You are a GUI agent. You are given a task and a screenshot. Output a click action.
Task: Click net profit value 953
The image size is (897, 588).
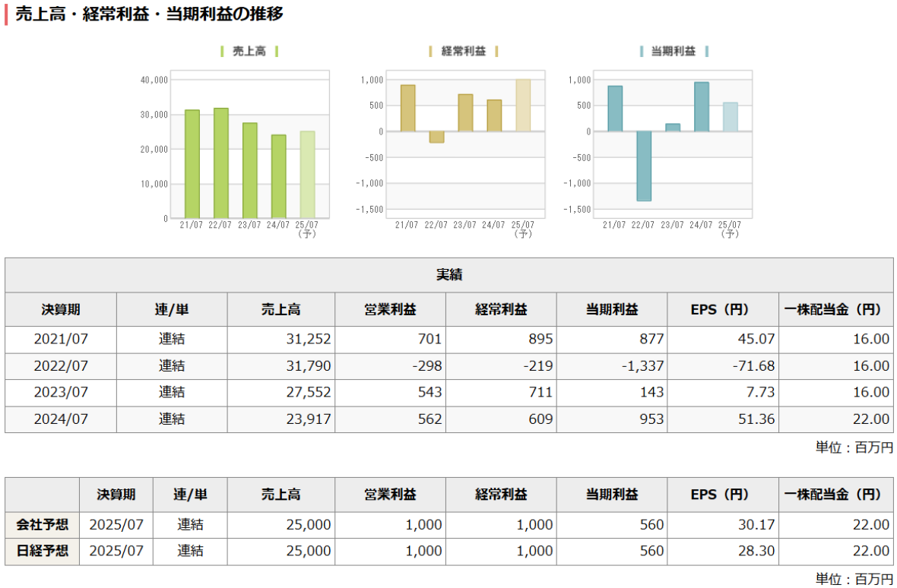[x=651, y=419]
